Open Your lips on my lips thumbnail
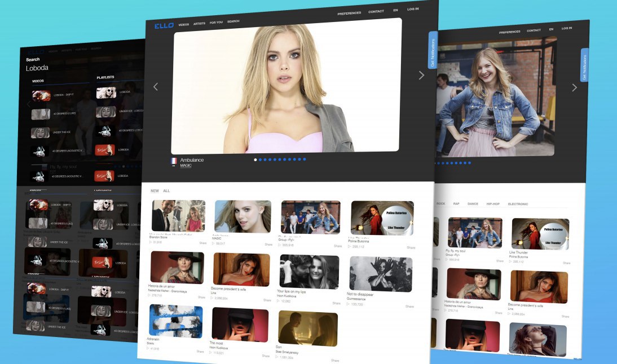Image resolution: width=617 pixels, height=364 pixels. [309, 272]
